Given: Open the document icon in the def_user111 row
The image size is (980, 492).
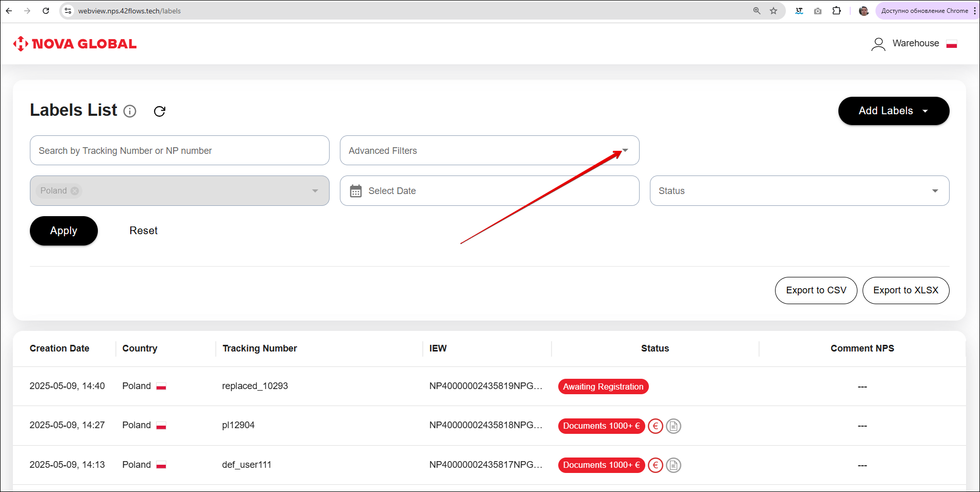Looking at the screenshot, I should 673,465.
